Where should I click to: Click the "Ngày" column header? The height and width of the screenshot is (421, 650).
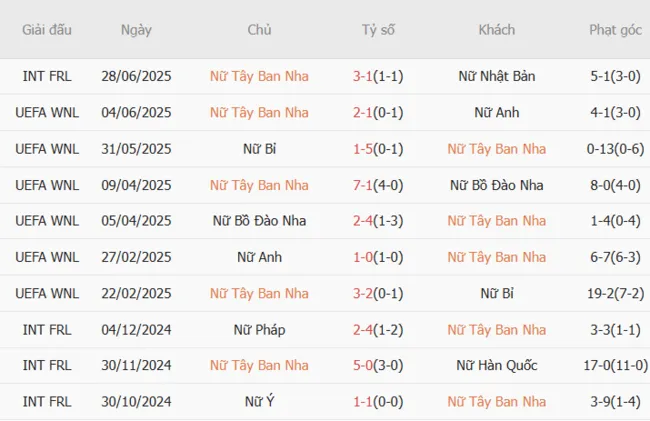point(136,30)
